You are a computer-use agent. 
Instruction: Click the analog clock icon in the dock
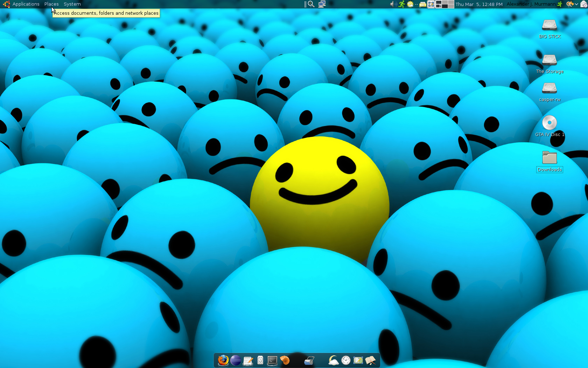(346, 360)
